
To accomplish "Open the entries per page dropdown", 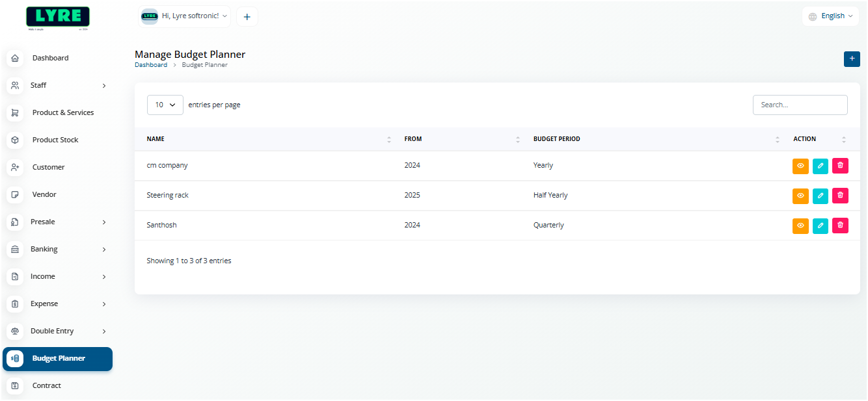I will tap(165, 105).
